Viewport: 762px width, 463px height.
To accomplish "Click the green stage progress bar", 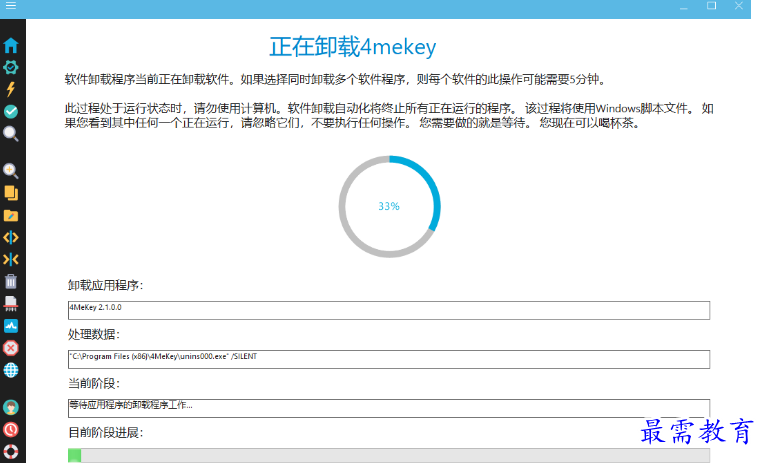I will pos(389,455).
